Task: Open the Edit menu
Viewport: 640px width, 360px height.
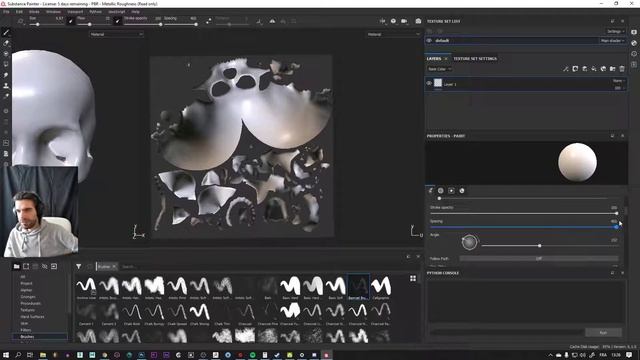Action: pos(19,12)
